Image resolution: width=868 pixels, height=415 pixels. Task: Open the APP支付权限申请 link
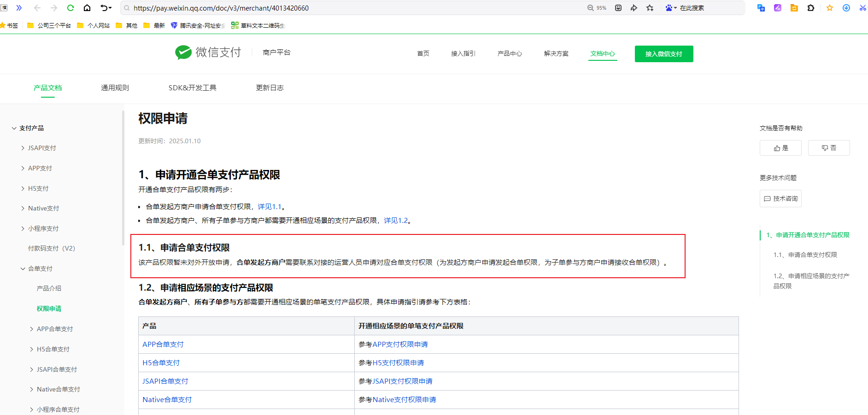(x=400, y=344)
